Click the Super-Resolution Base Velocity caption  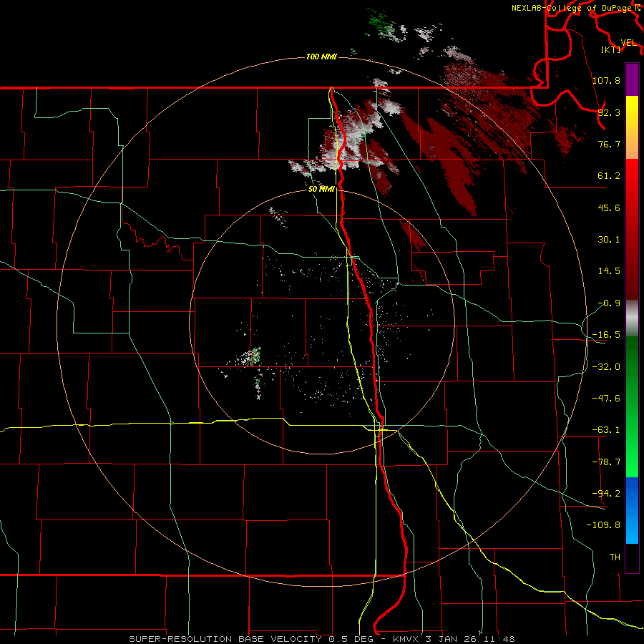[x=321, y=639]
